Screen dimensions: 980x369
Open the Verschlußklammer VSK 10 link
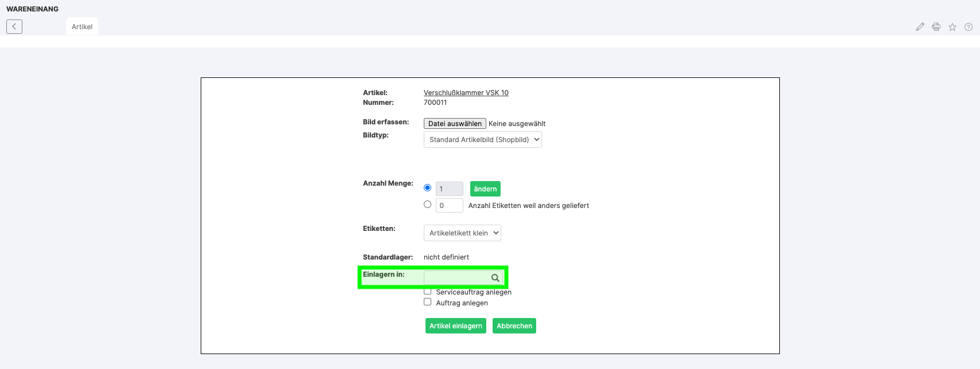point(466,93)
